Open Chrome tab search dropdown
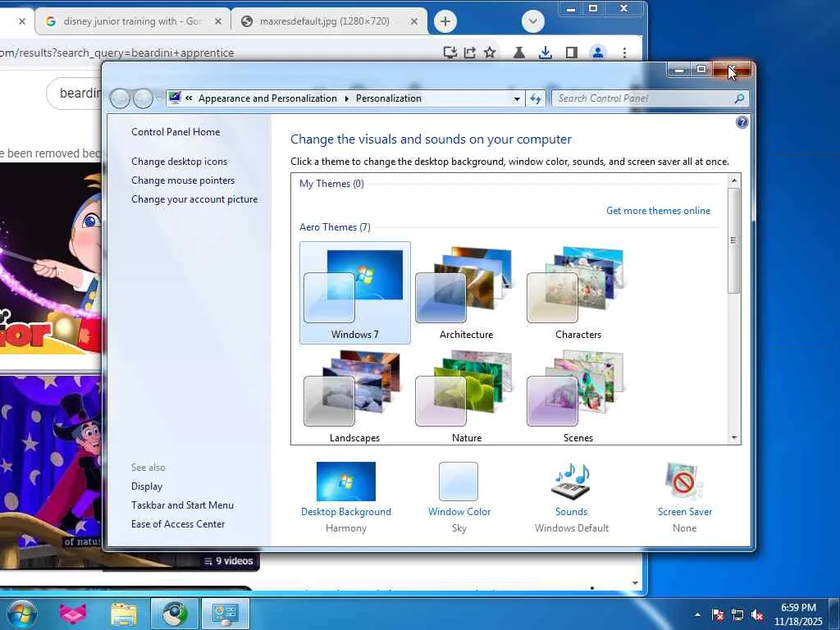Image resolution: width=840 pixels, height=630 pixels. [533, 21]
